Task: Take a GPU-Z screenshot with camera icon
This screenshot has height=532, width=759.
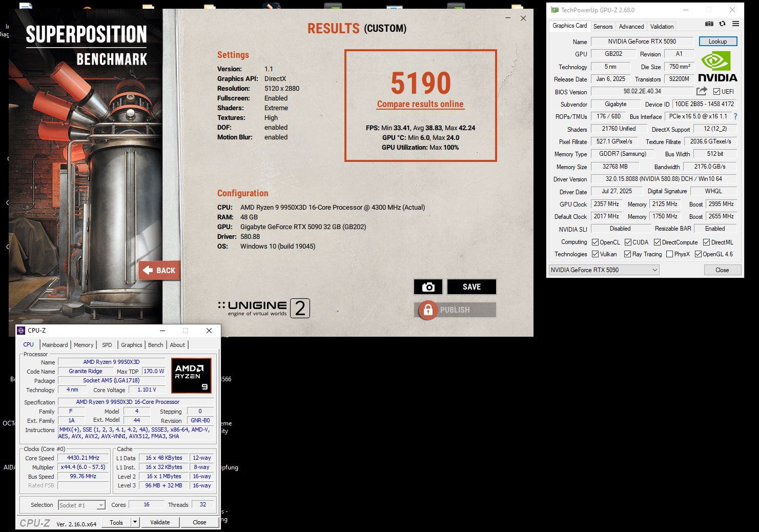Action: click(x=709, y=24)
